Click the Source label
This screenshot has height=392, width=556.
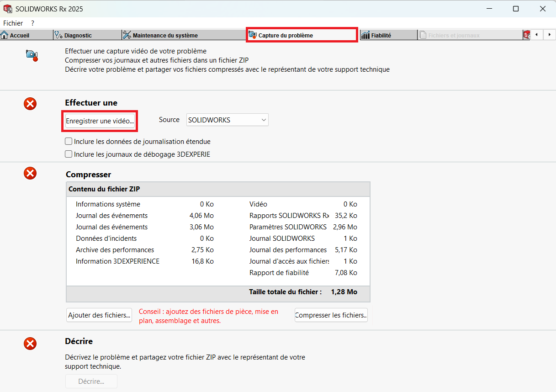click(x=169, y=120)
